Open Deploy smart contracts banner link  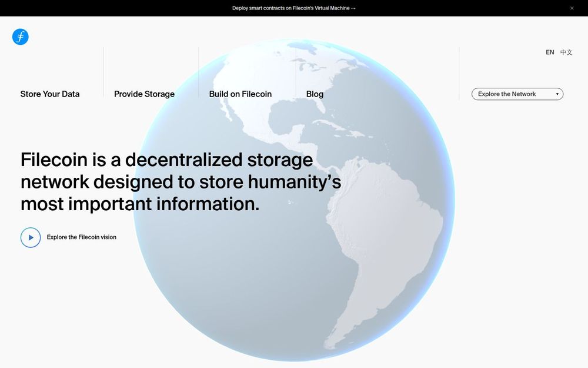click(x=293, y=8)
